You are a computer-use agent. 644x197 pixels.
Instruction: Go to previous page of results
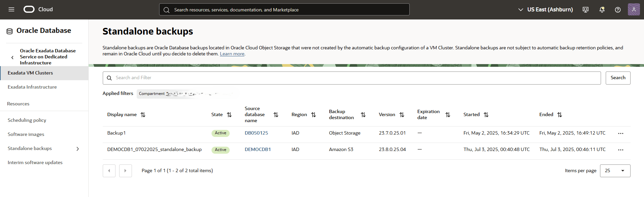click(109, 171)
